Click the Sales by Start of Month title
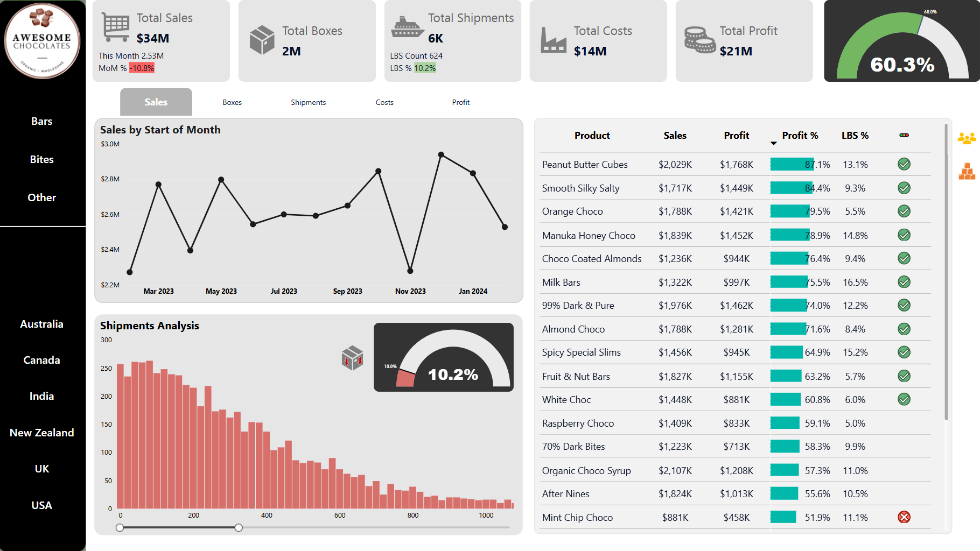 coord(160,130)
